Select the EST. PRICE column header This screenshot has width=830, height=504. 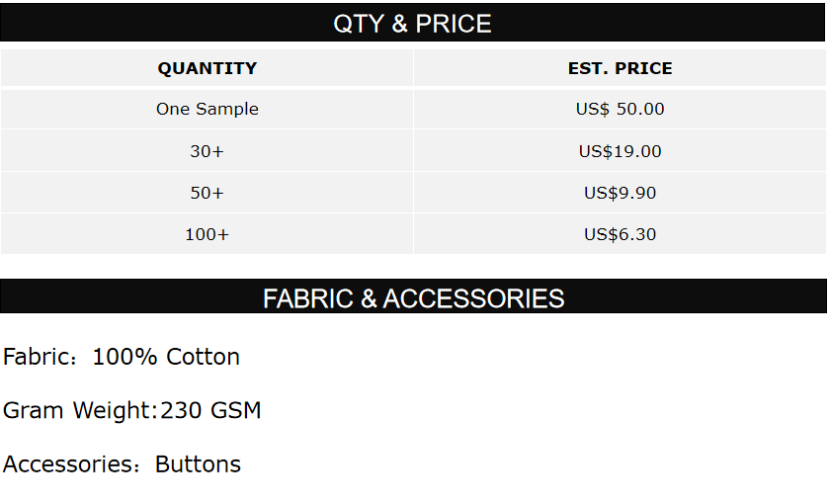pos(620,68)
